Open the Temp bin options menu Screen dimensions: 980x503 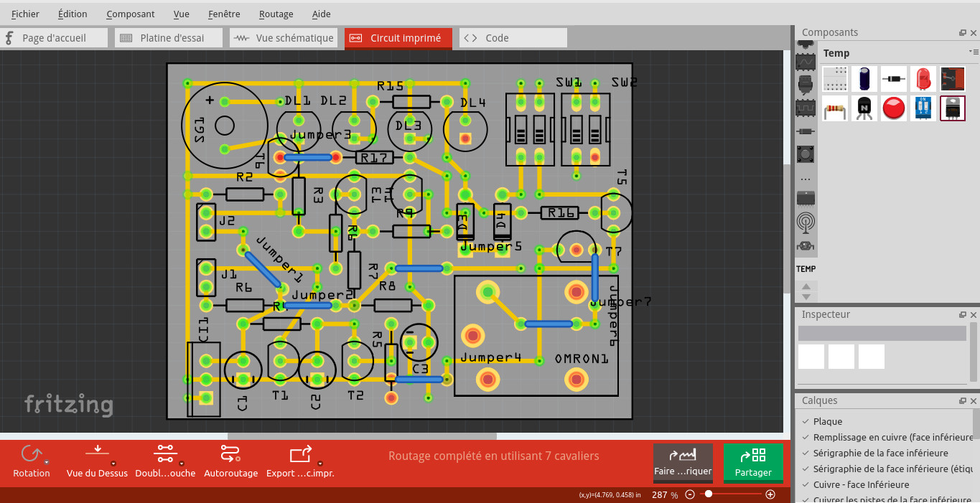coord(974,52)
